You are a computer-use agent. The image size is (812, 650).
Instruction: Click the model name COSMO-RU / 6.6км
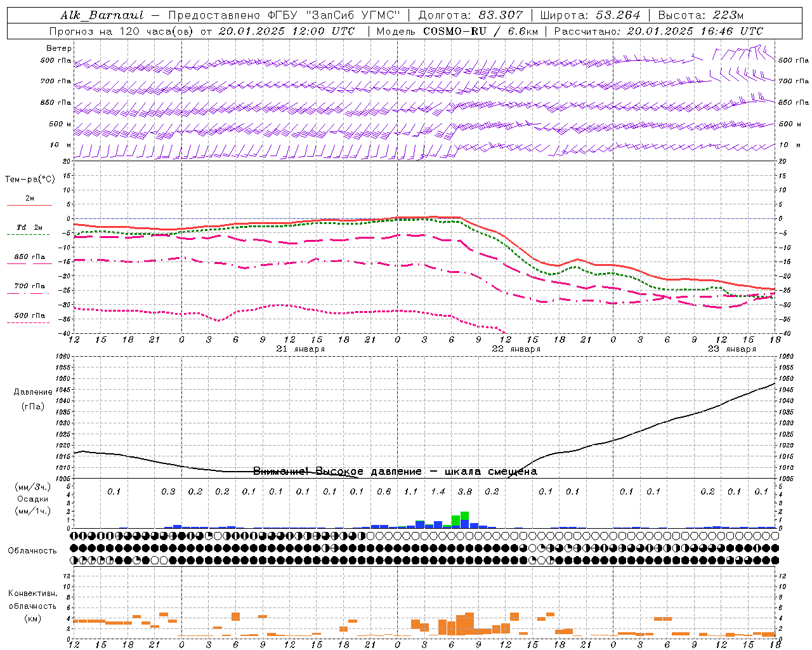(480, 30)
